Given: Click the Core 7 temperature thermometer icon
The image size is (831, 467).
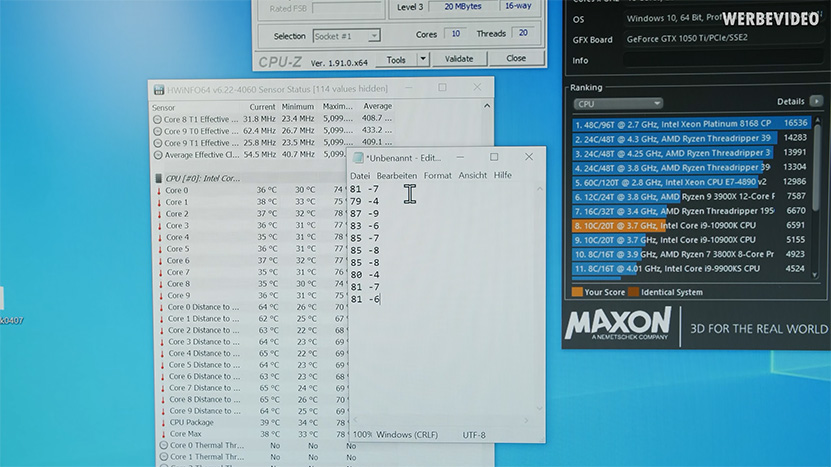Looking at the screenshot, I should point(161,272).
